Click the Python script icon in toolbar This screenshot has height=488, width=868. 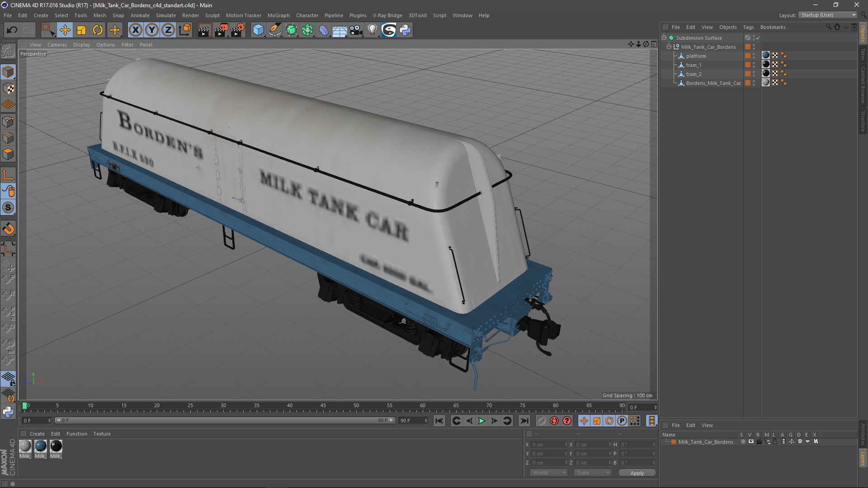coord(405,30)
